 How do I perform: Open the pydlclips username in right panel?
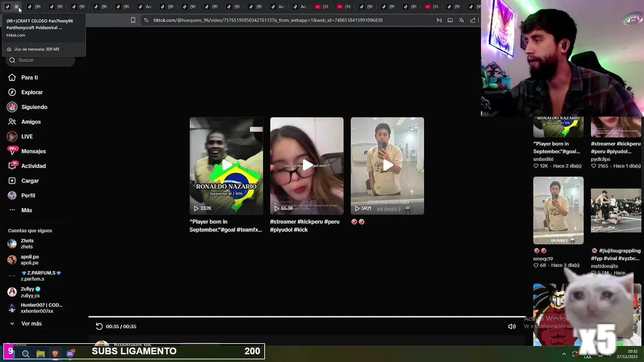(x=601, y=159)
